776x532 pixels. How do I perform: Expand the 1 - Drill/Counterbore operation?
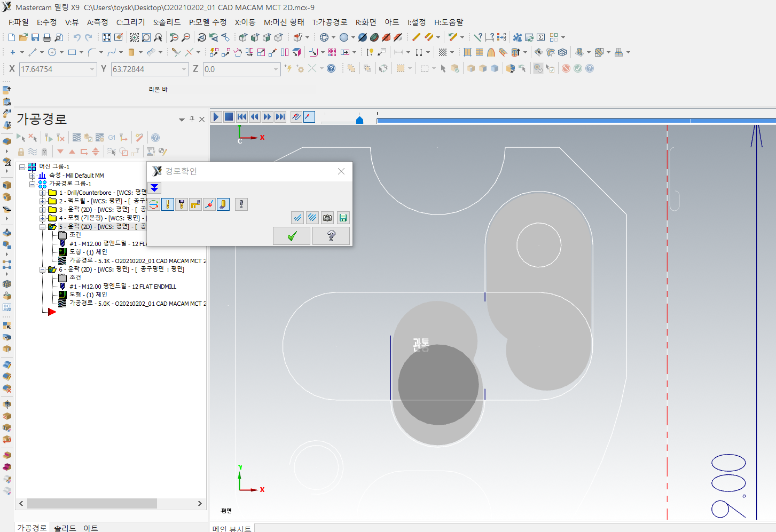tap(43, 193)
